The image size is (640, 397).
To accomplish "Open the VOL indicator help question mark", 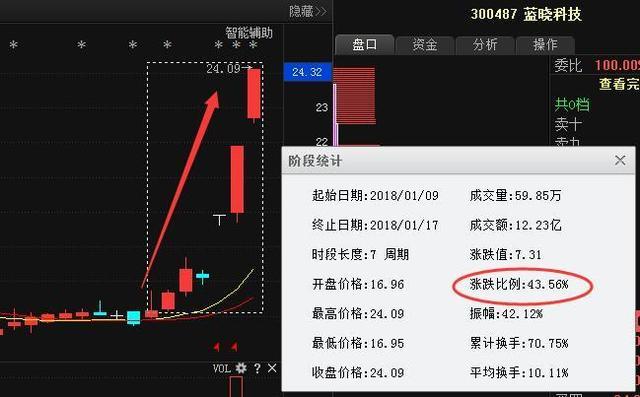I will tap(257, 368).
